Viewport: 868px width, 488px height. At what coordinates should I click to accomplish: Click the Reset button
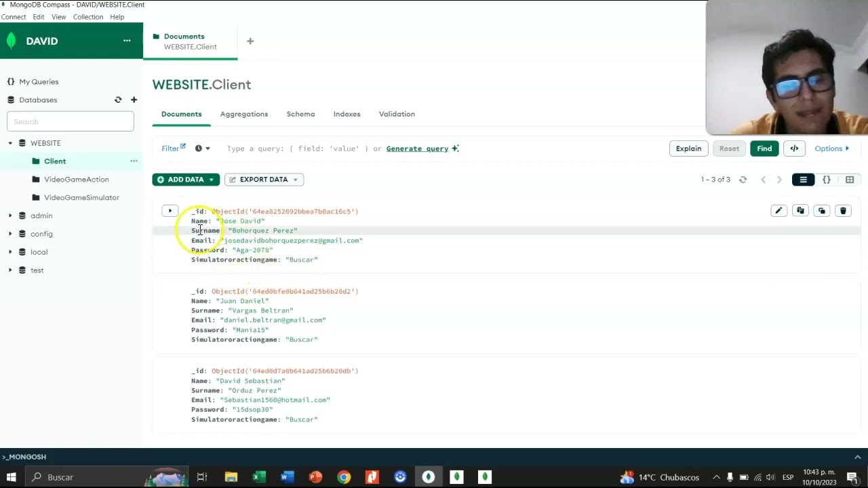tap(729, 148)
